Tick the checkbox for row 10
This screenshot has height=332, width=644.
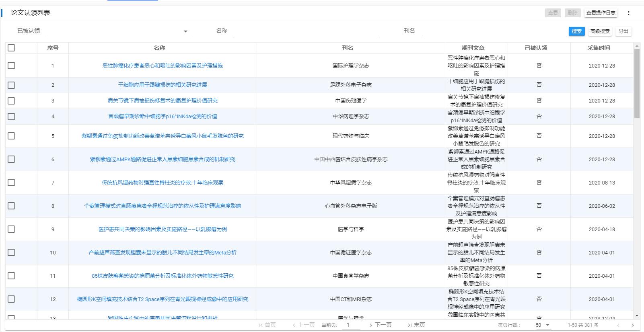[11, 252]
